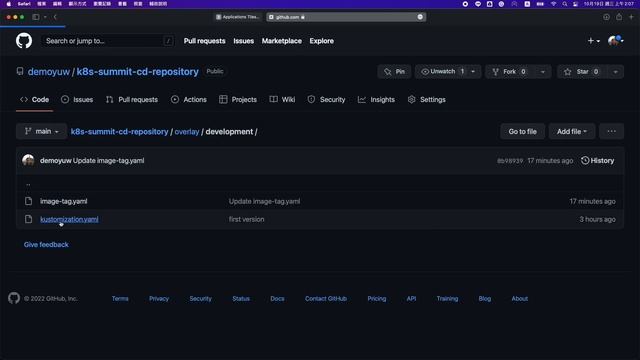Star the repository

582,71
